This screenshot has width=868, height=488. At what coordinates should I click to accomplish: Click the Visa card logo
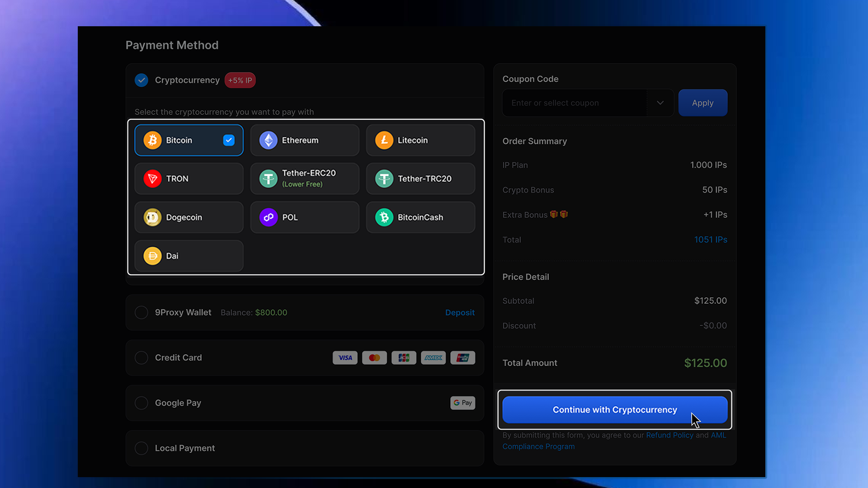345,358
